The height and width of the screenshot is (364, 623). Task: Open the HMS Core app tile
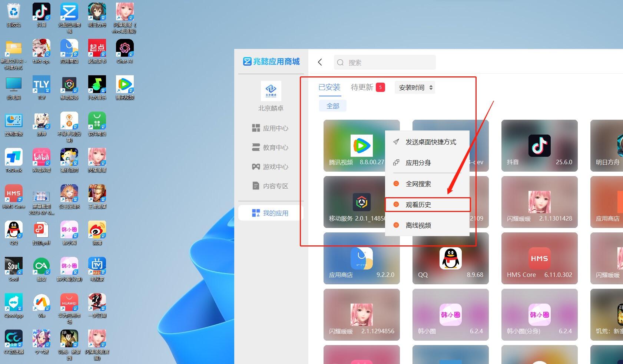[x=539, y=258]
